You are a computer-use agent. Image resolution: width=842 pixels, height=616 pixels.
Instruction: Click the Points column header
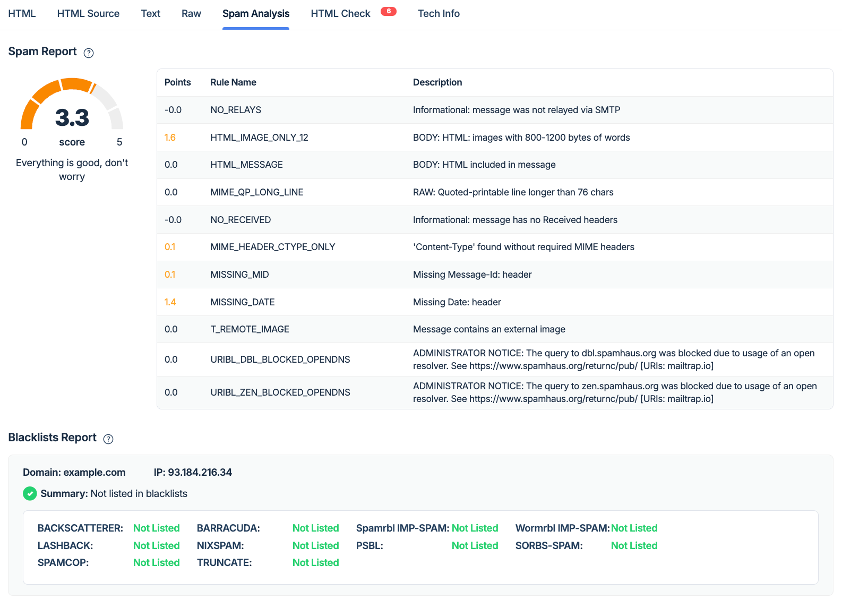tap(177, 82)
